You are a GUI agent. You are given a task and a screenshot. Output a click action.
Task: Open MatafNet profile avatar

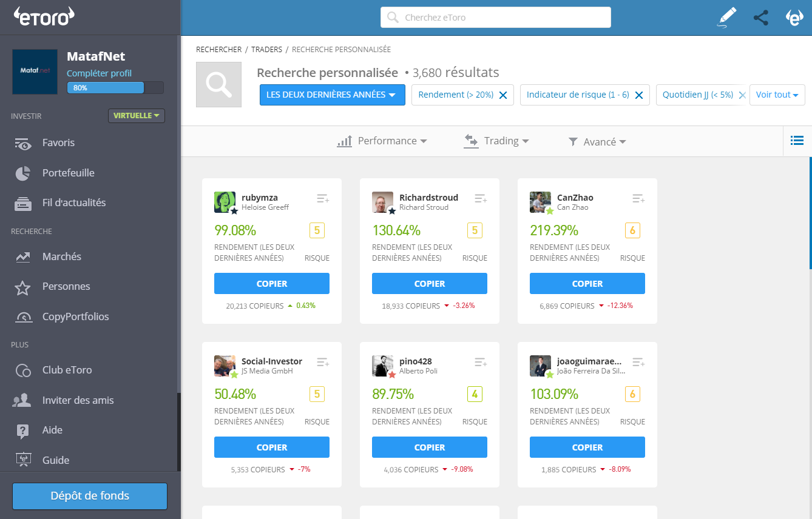(35, 72)
